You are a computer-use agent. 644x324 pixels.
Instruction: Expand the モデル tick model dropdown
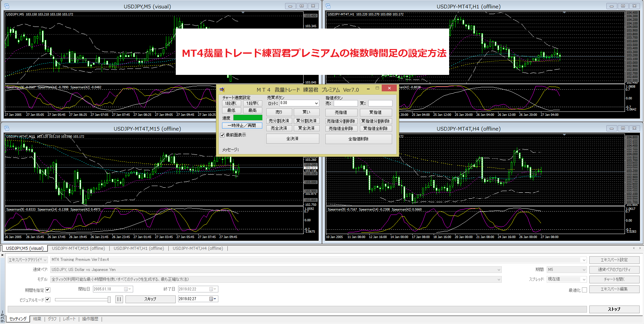(499, 279)
